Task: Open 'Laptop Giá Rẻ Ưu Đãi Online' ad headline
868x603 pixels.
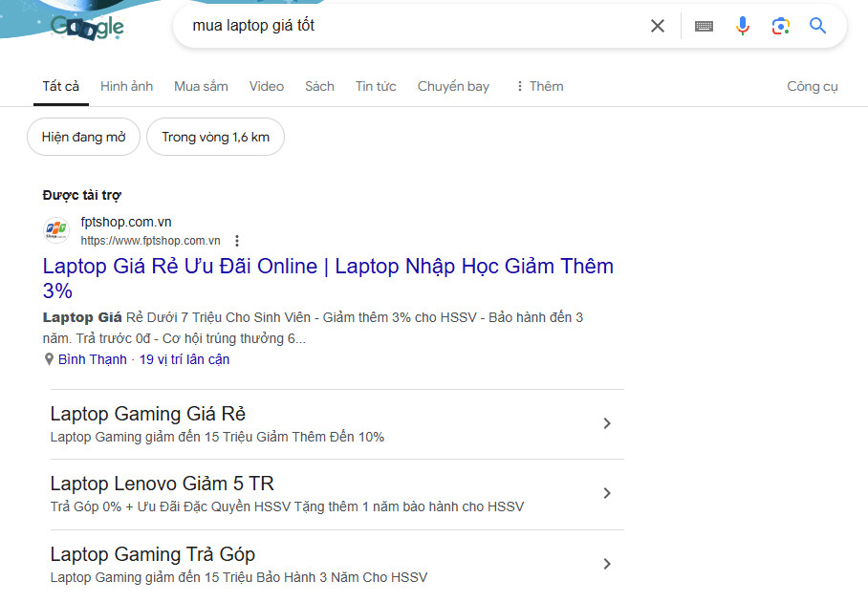Action: click(328, 278)
